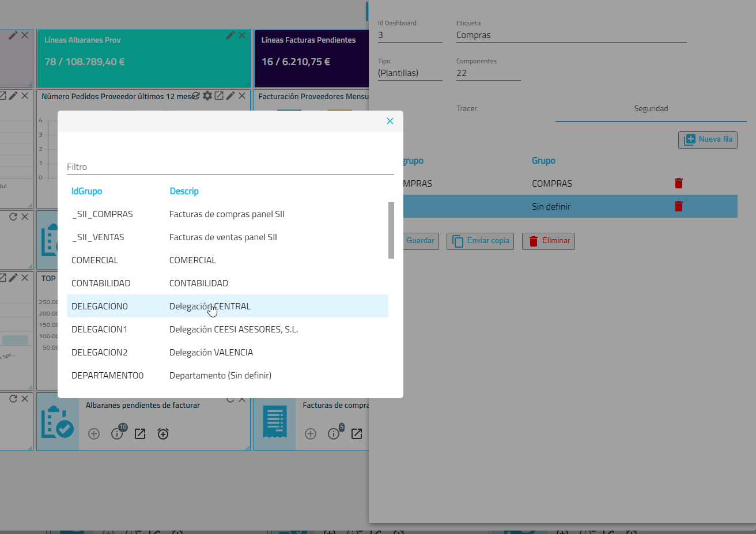Image resolution: width=756 pixels, height=534 pixels.
Task: Open the gear settings of Número Pedidos Proveedor widget
Action: point(207,96)
